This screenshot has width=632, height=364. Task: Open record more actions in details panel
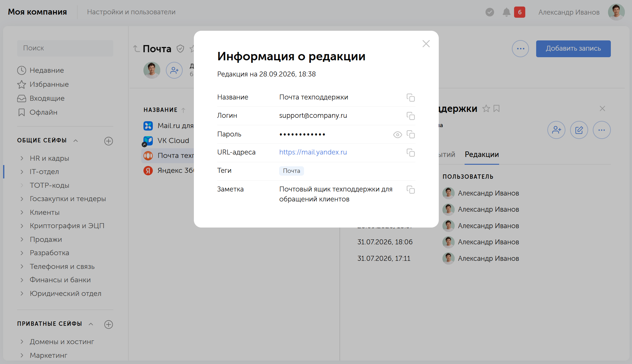click(x=602, y=130)
